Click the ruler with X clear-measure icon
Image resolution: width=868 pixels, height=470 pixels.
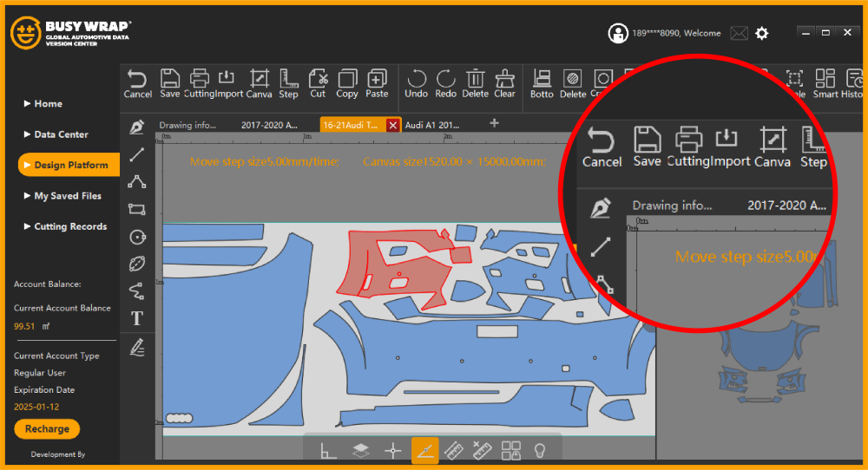482,451
